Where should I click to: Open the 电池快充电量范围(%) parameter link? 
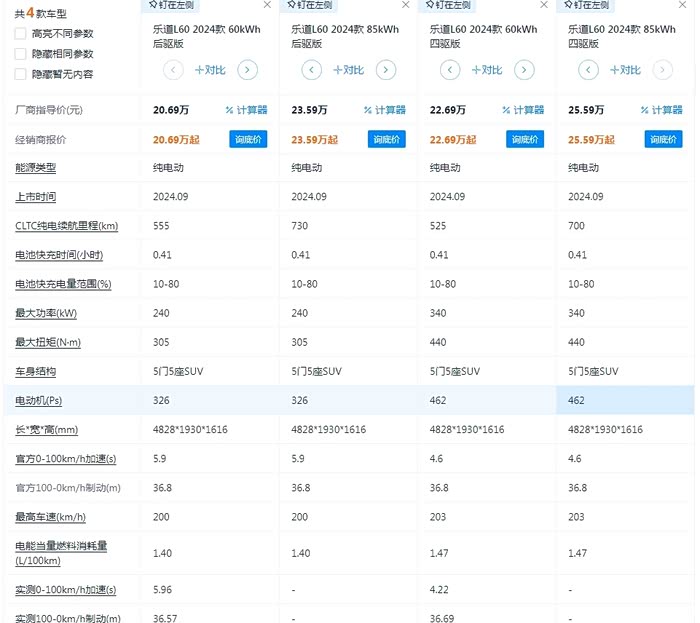tap(63, 284)
